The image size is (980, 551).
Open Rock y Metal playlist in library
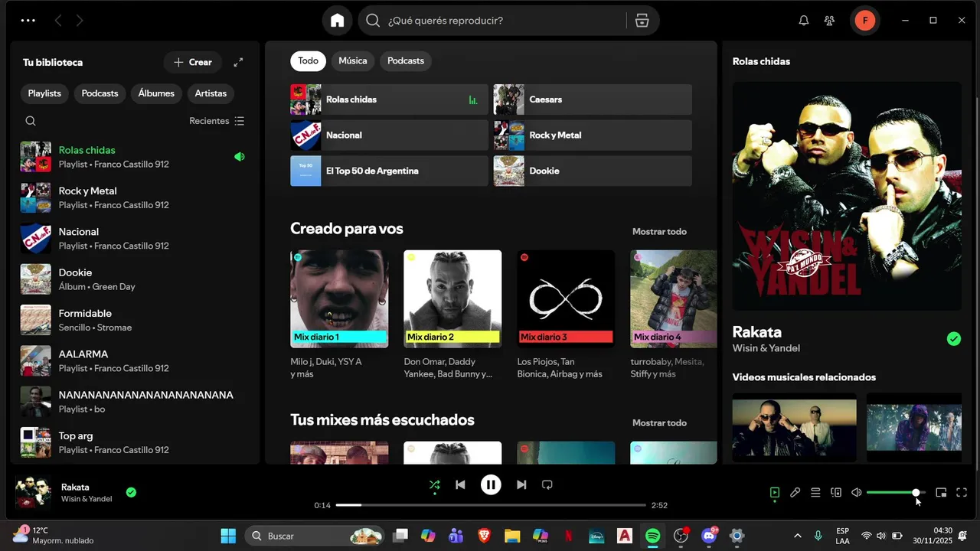point(135,197)
